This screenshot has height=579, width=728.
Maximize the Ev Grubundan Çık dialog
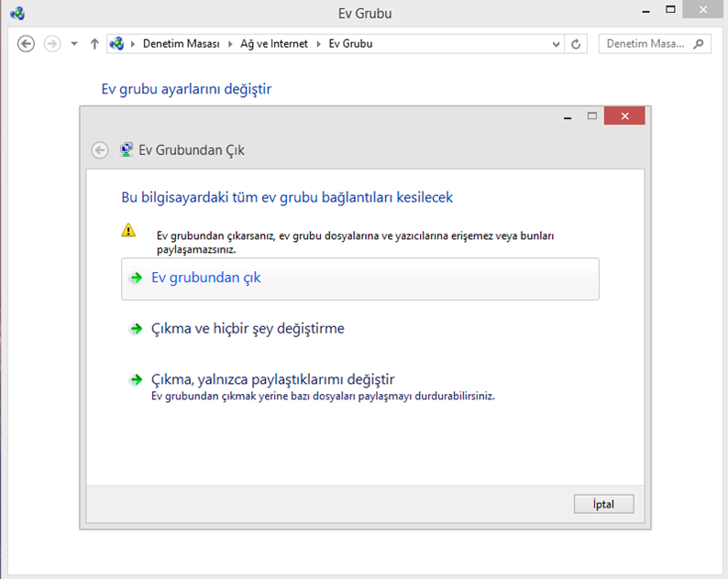pyautogui.click(x=592, y=116)
